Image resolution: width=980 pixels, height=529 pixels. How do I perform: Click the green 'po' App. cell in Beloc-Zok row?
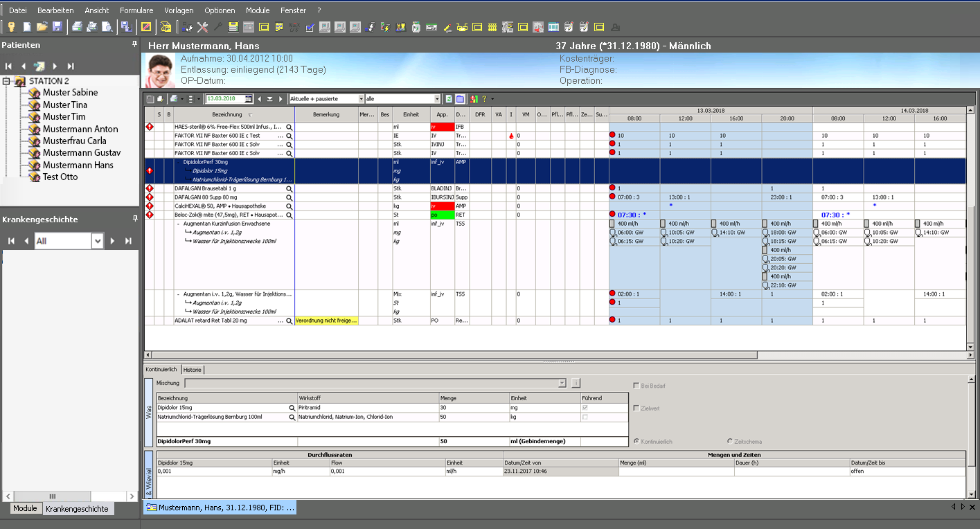[442, 215]
